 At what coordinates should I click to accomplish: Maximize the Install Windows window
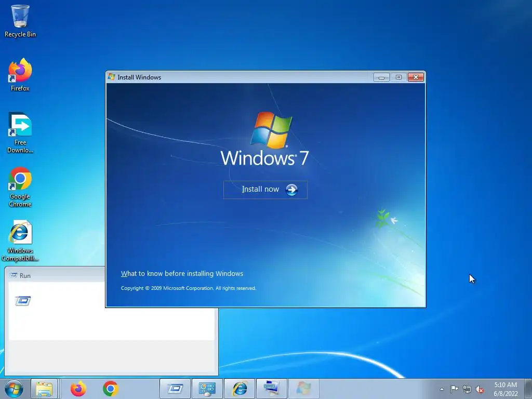(x=398, y=77)
